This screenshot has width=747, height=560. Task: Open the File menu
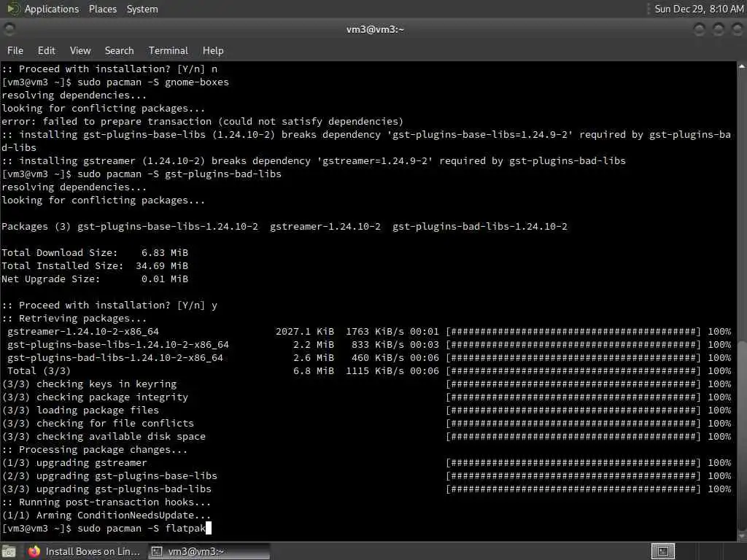coord(15,50)
